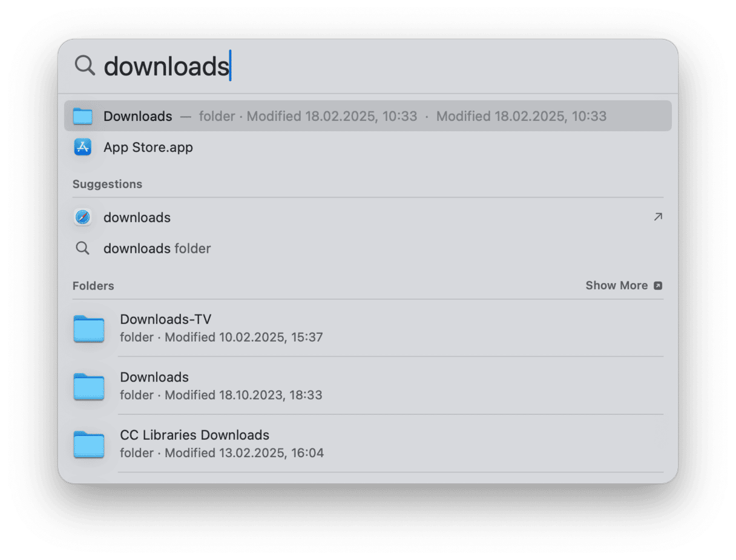Choose the Safari downloads suggestion

(368, 217)
